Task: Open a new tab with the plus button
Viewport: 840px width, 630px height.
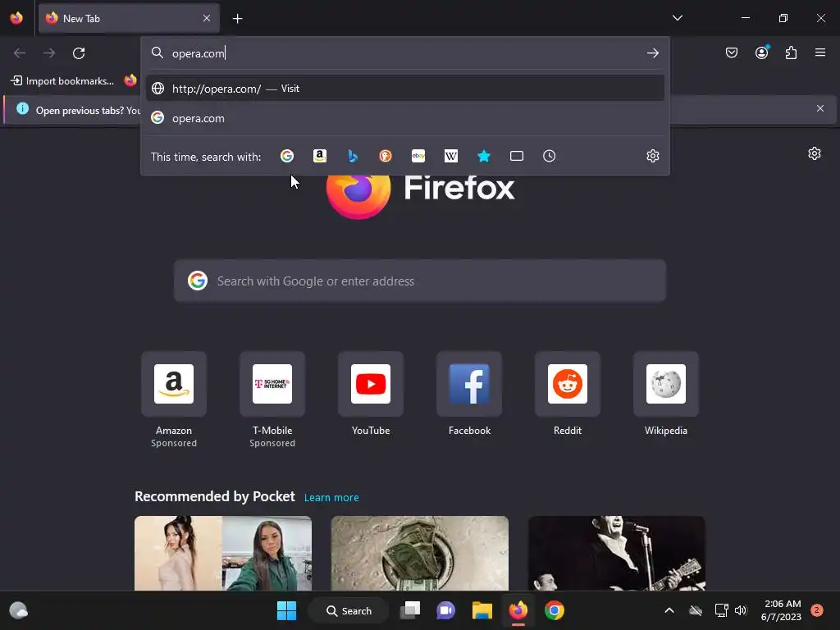Action: 237,19
